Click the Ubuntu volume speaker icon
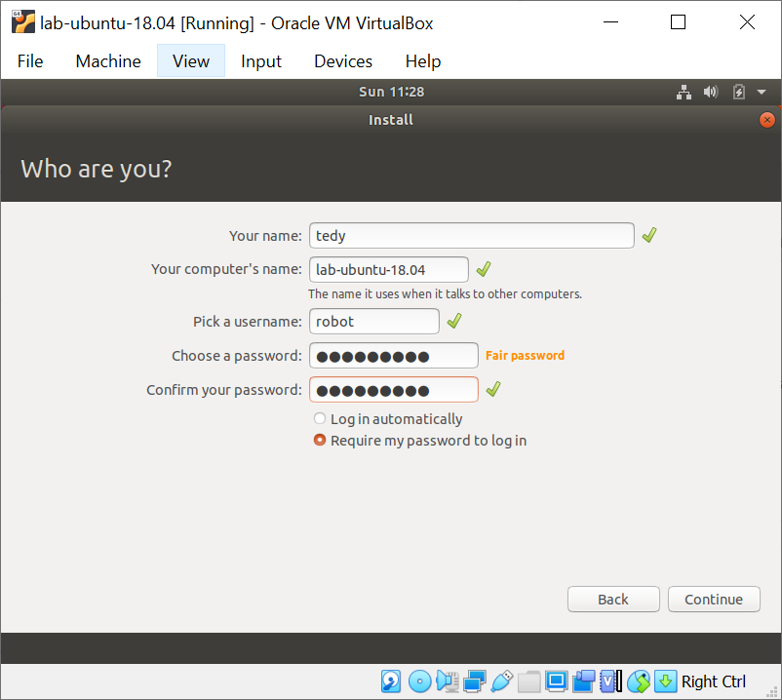782x700 pixels. pos(711,92)
